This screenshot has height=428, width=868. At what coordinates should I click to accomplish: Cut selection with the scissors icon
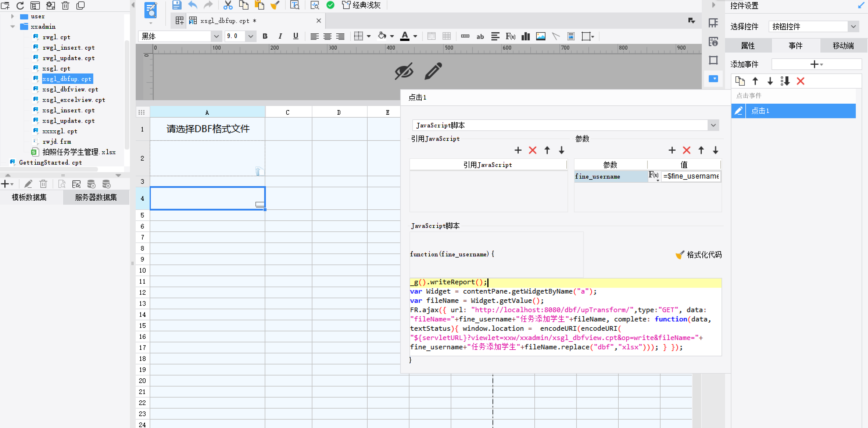point(228,5)
